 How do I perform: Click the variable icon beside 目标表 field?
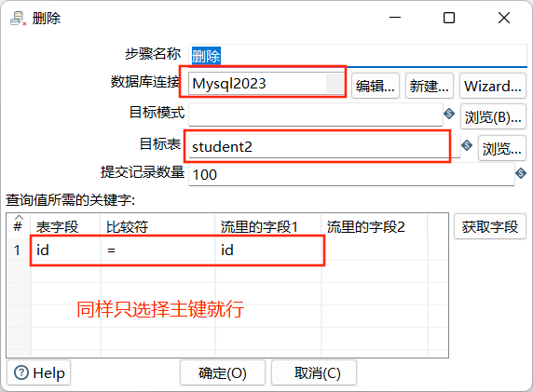tap(467, 145)
